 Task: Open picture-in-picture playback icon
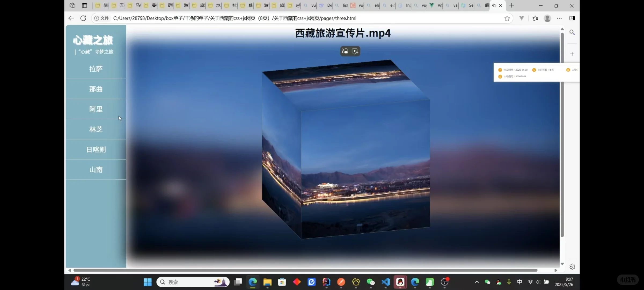coord(355,51)
